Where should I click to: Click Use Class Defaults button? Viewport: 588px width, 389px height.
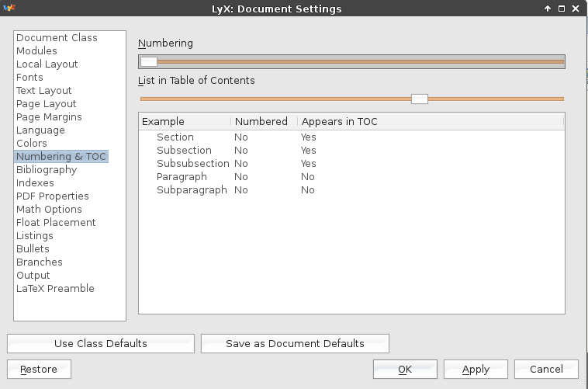(101, 343)
